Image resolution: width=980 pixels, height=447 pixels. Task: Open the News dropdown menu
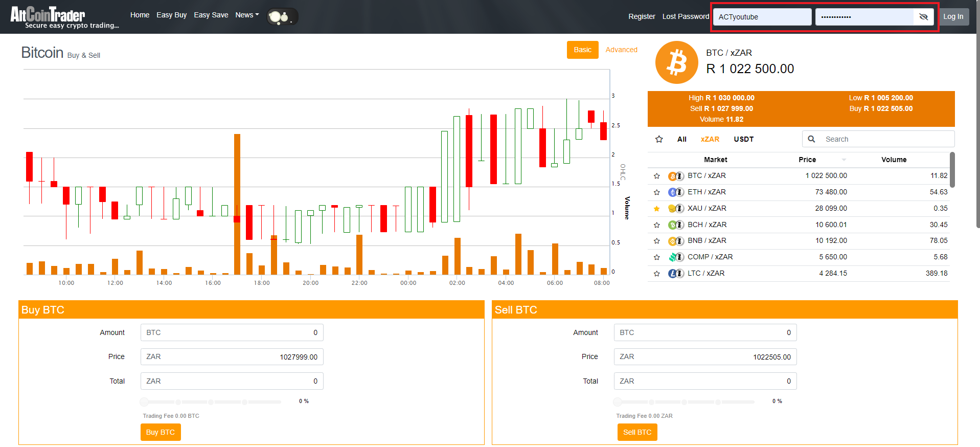(x=247, y=15)
